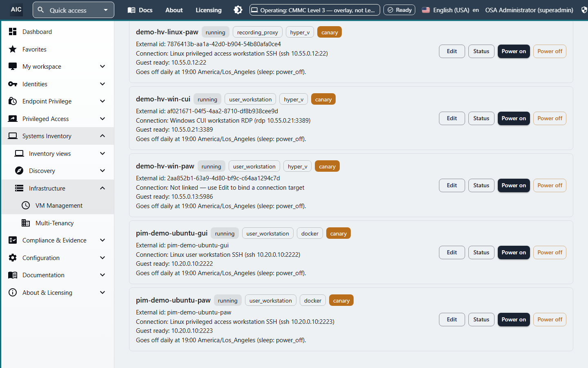Image resolution: width=588 pixels, height=368 pixels.
Task: Click the My workspace monitor icon
Action: point(13,66)
